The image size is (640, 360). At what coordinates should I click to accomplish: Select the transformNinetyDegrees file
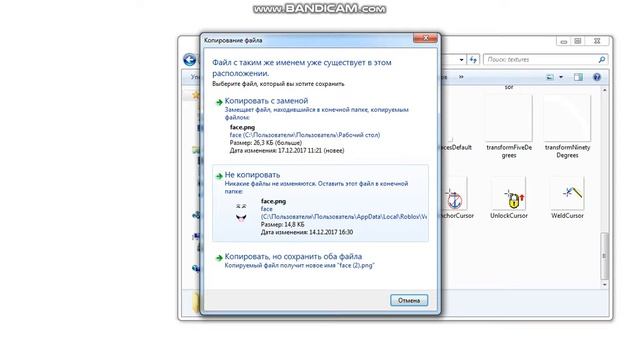(x=567, y=127)
